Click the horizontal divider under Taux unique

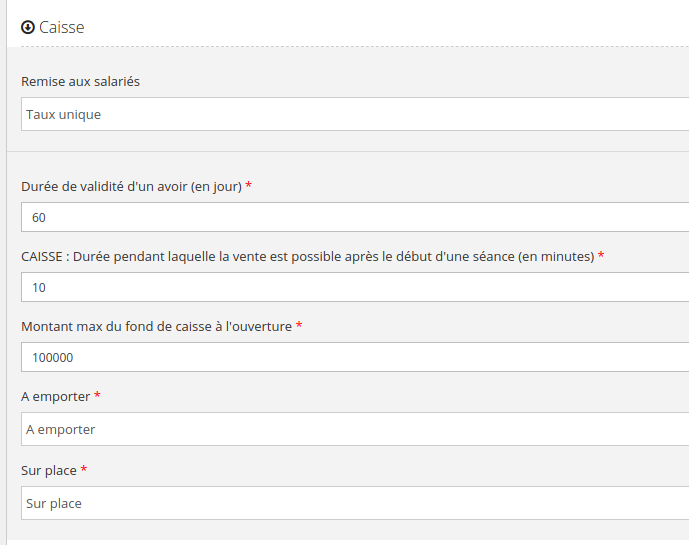[350, 152]
